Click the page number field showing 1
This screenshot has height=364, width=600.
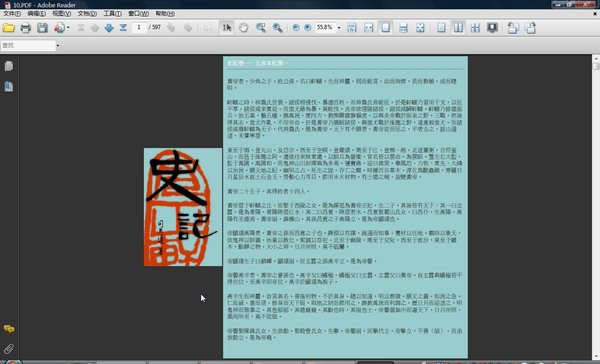139,27
